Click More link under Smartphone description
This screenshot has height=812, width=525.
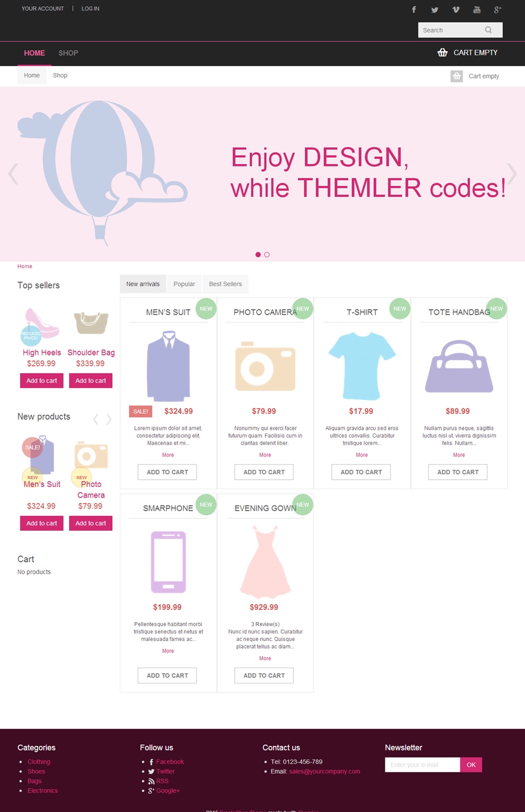pos(168,651)
